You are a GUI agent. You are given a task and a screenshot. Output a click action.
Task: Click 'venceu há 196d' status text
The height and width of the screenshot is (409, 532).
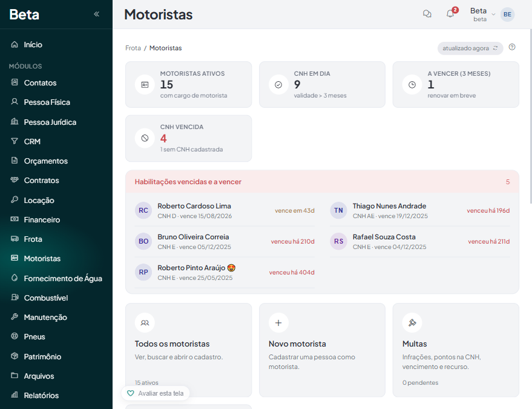(488, 211)
